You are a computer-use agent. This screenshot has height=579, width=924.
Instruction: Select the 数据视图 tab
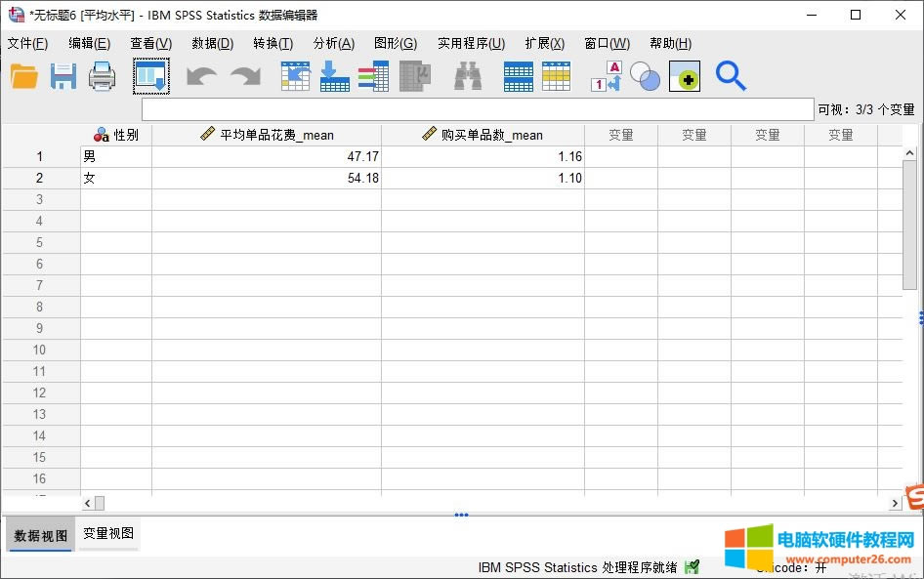[x=41, y=536]
